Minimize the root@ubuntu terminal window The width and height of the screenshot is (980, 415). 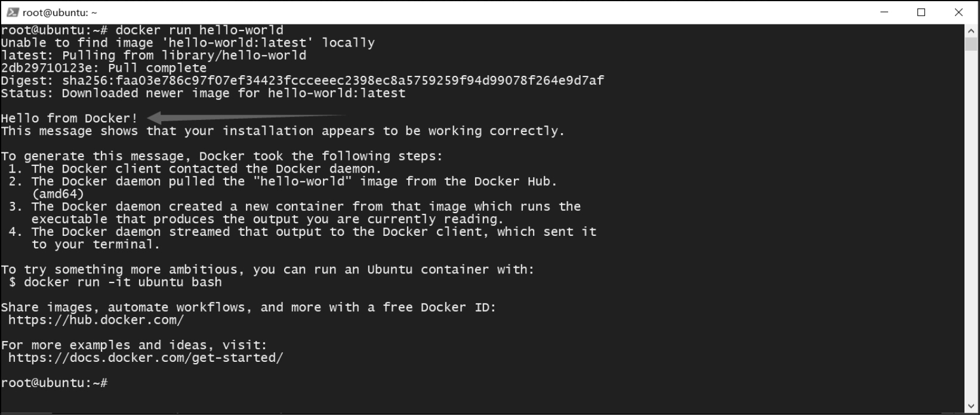coord(884,12)
